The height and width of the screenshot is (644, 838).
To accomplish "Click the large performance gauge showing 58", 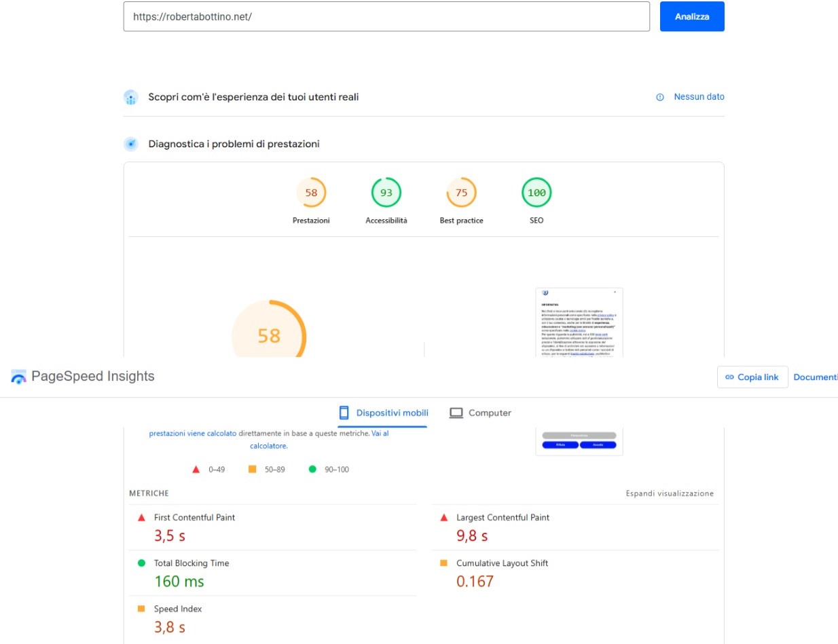I will 269,329.
